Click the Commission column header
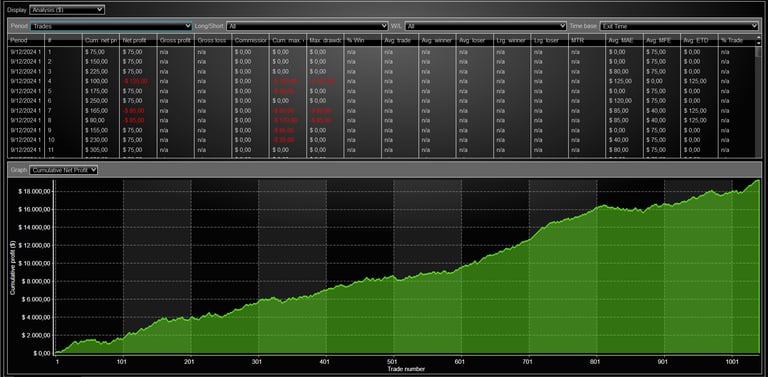 click(250, 40)
